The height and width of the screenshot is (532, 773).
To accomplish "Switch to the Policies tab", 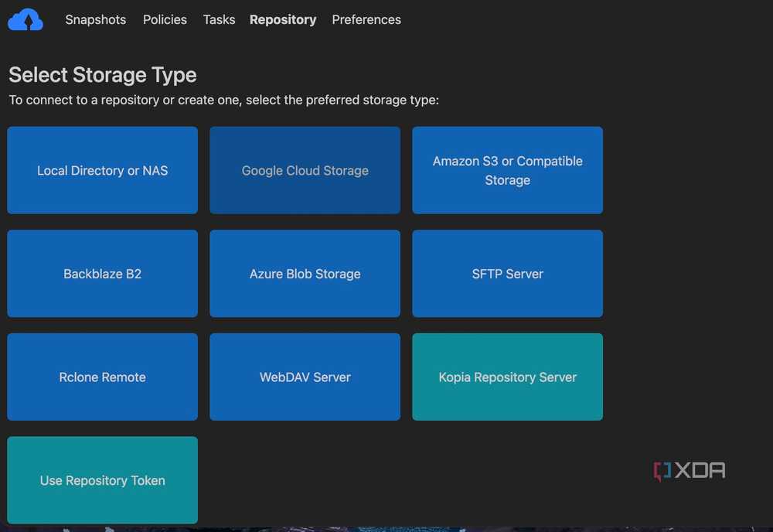I will pos(165,20).
